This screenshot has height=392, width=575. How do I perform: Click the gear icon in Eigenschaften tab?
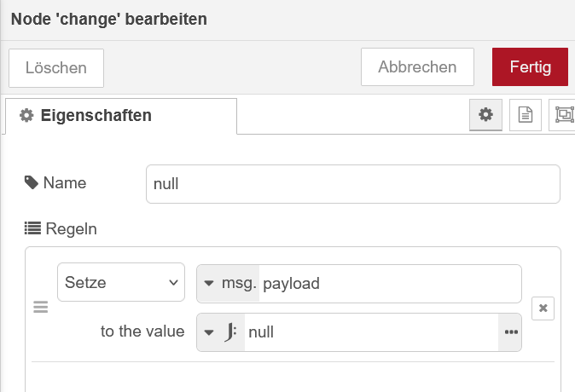click(x=26, y=115)
